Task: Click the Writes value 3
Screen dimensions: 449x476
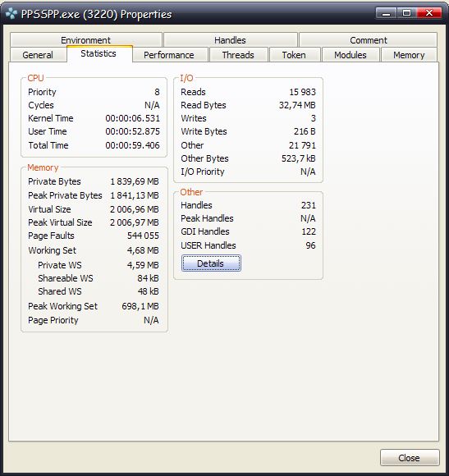Action: 314,118
